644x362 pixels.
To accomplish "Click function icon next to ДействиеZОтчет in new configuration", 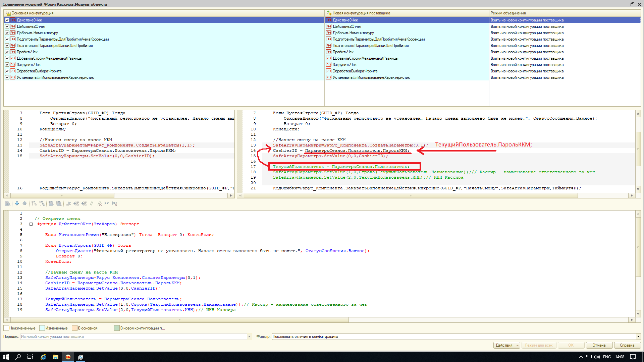I will tap(329, 26).
